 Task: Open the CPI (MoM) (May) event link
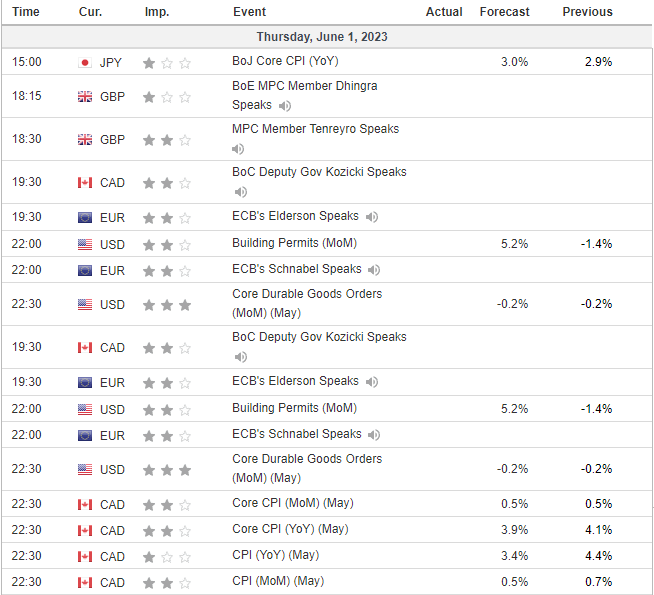pos(278,581)
